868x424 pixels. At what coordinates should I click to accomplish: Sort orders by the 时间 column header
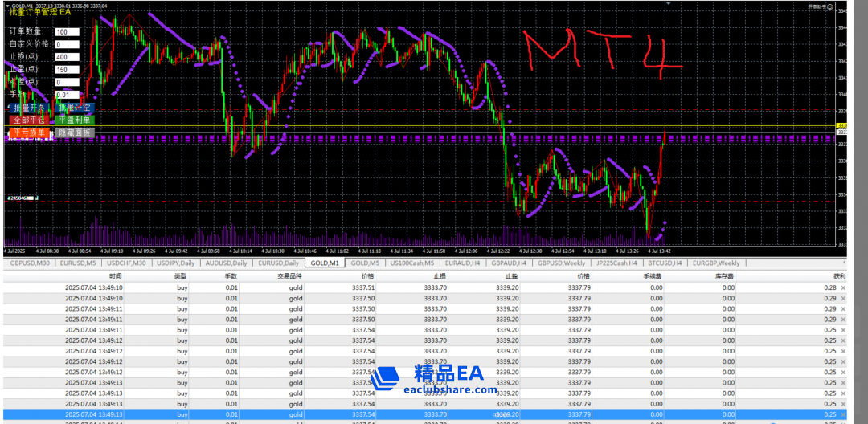click(115, 275)
